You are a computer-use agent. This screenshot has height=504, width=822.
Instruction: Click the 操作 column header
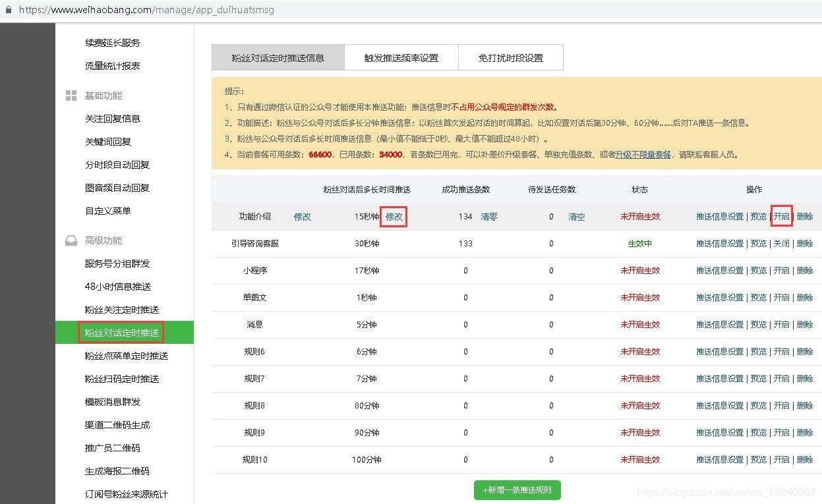755,190
